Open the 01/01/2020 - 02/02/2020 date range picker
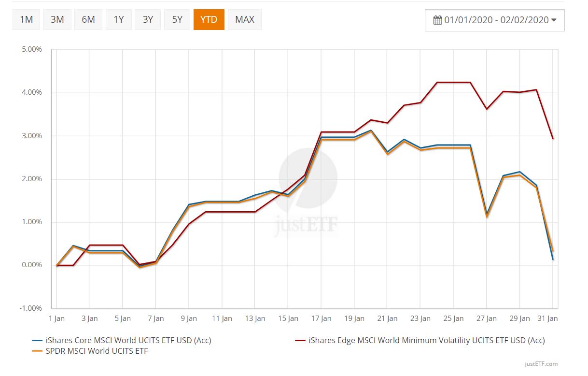The image size is (588, 376). [x=495, y=20]
